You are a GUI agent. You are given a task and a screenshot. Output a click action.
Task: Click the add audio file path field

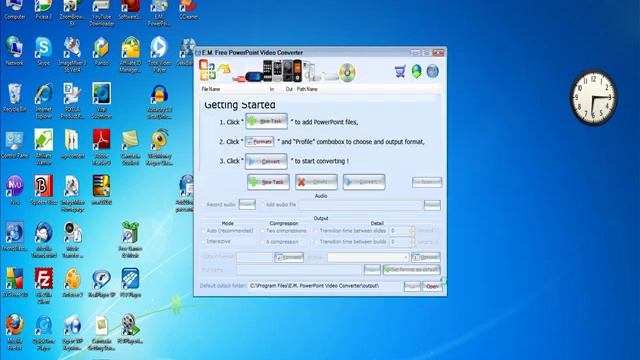[360, 205]
